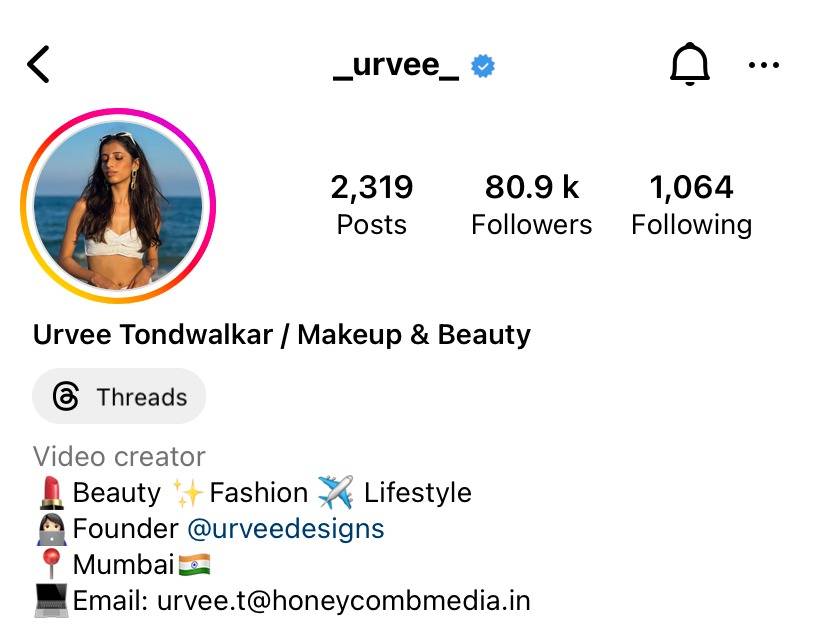Tap the Video creator category label
Screen dimensions: 828x625
(x=119, y=457)
